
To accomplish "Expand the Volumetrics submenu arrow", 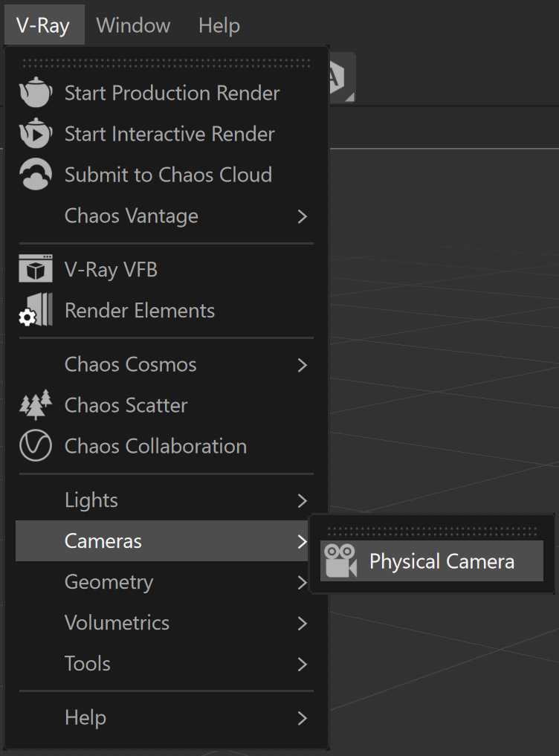I will (x=303, y=623).
